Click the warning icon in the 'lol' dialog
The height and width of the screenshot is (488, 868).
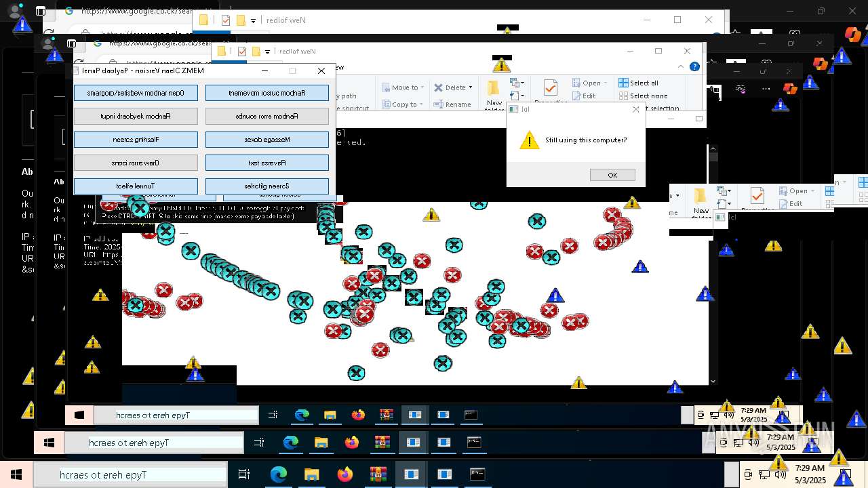pyautogui.click(x=529, y=140)
